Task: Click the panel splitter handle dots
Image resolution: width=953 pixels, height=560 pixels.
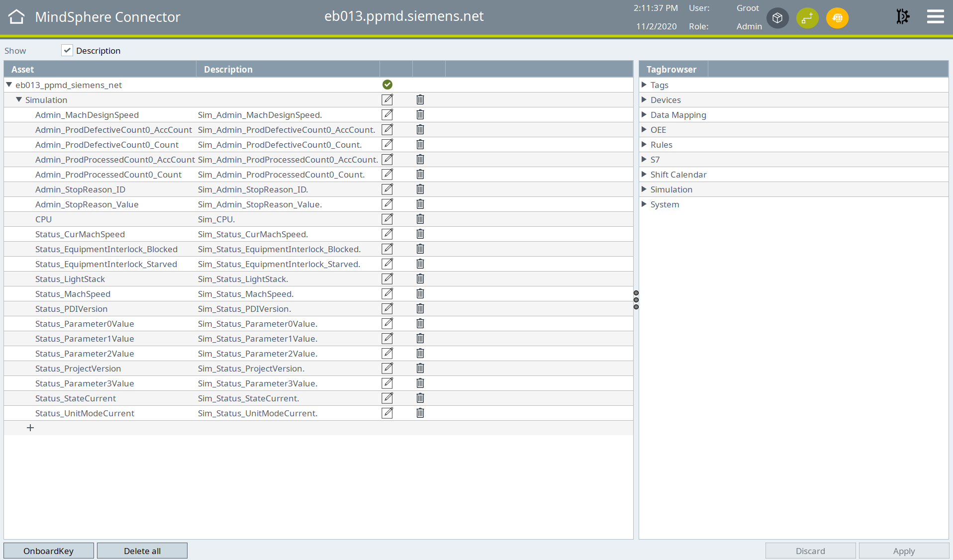Action: (636, 300)
